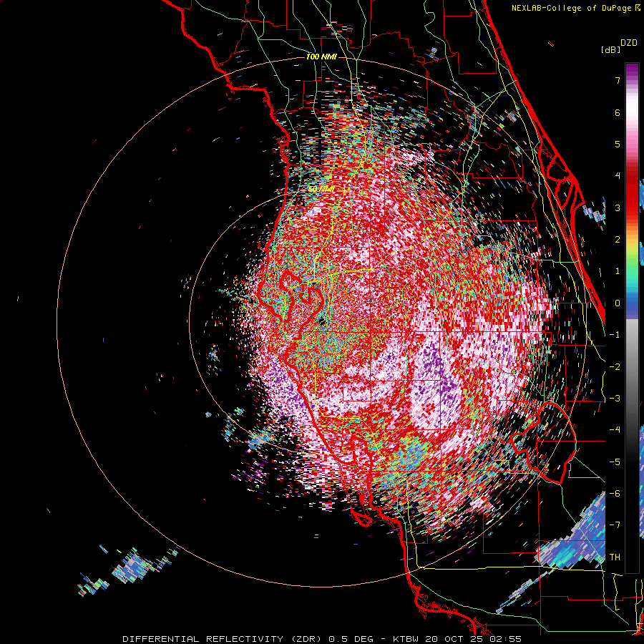Screen dimensions: 644x644
Task: Click the 100 NMI range ring label
Action: (x=321, y=57)
